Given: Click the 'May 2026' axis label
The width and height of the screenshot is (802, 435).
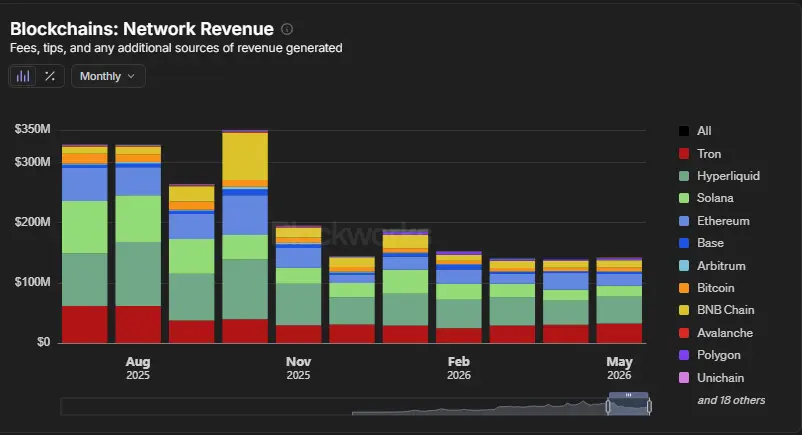Looking at the screenshot, I should (619, 368).
